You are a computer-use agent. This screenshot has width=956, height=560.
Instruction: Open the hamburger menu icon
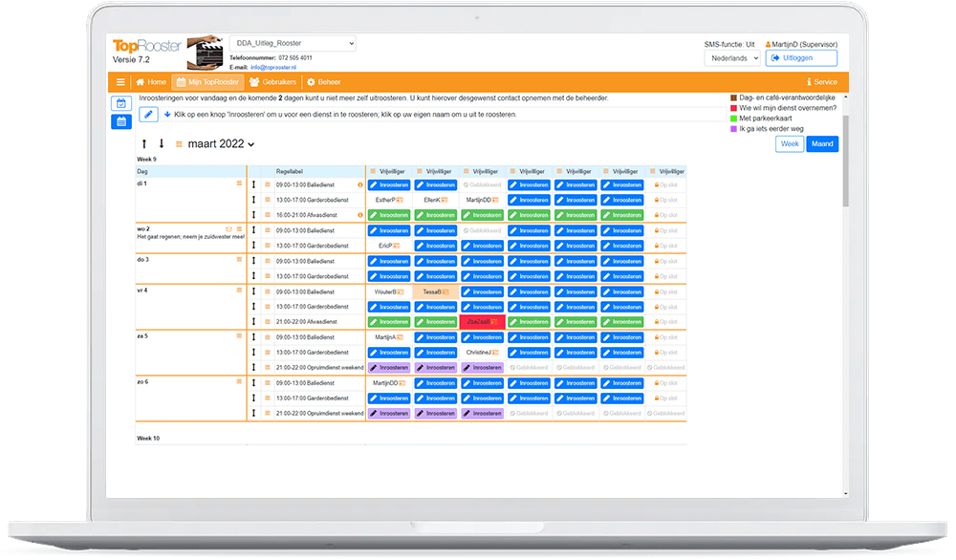(x=120, y=81)
